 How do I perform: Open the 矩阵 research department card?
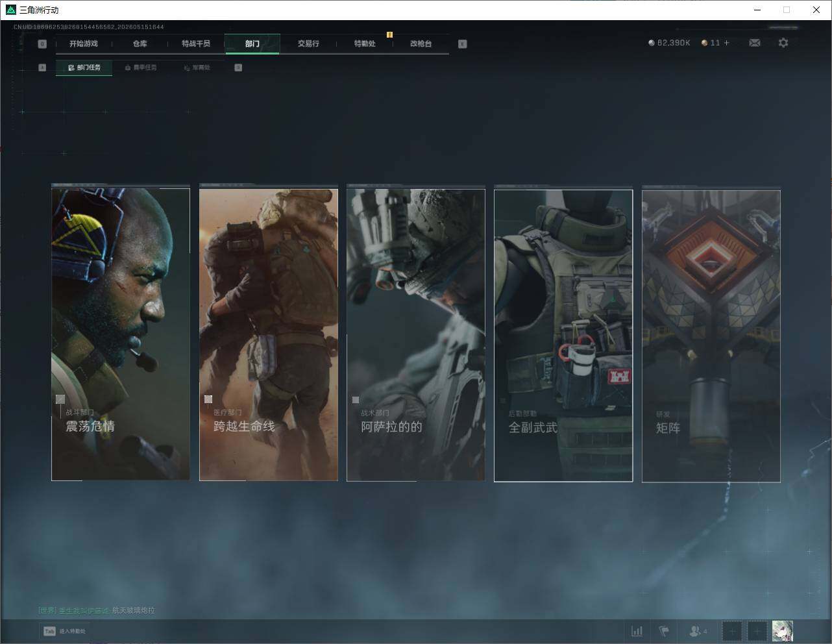point(711,336)
